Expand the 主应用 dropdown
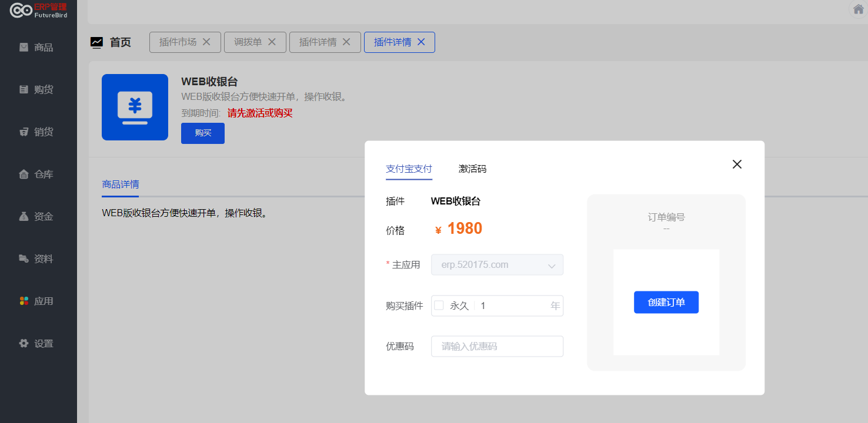This screenshot has width=868, height=423. [497, 265]
